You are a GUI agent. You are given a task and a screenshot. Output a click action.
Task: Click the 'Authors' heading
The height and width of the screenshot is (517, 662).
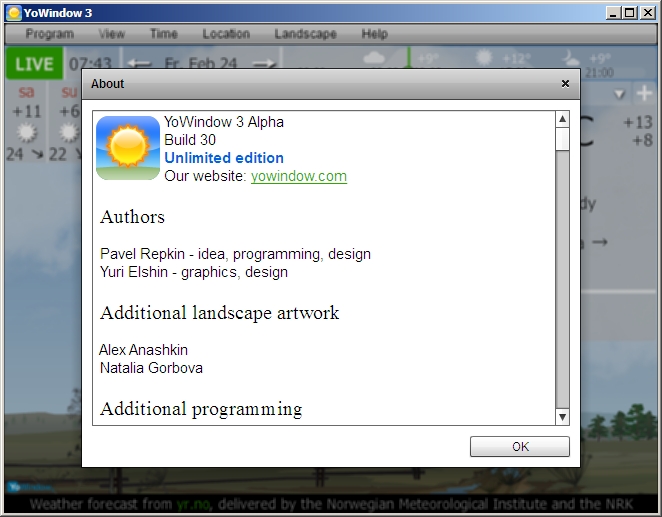(x=132, y=217)
